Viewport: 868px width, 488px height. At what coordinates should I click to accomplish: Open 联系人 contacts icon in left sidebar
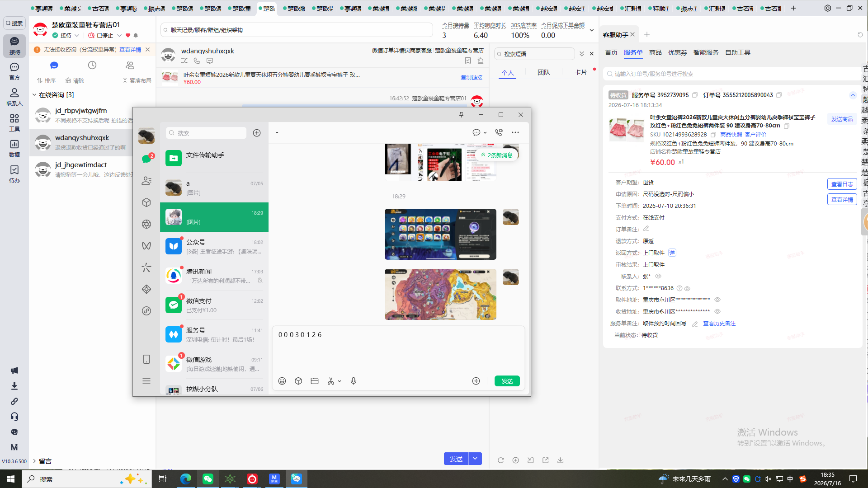(x=14, y=97)
